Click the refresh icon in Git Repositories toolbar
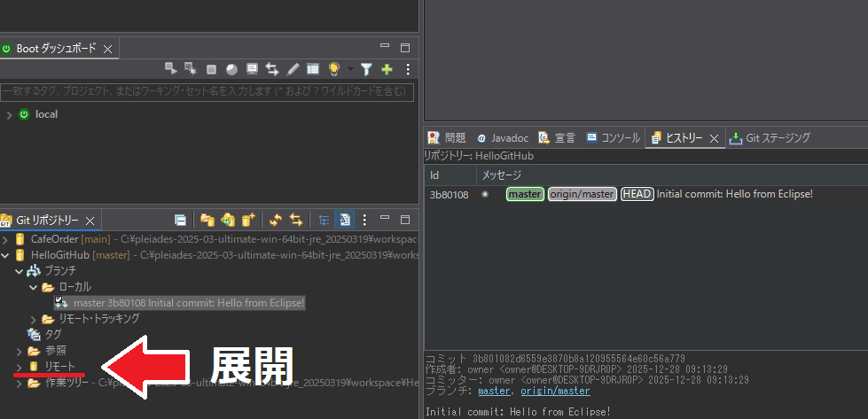868x419 pixels. tap(276, 220)
